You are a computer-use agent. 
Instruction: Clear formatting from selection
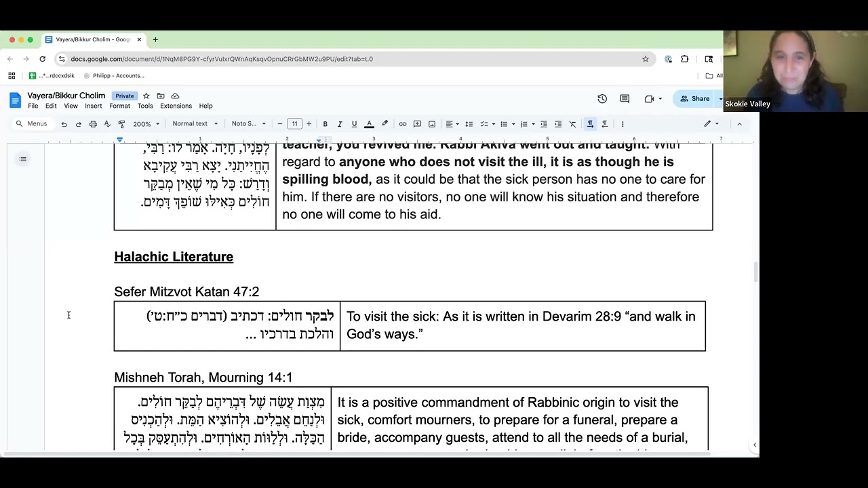[x=572, y=124]
